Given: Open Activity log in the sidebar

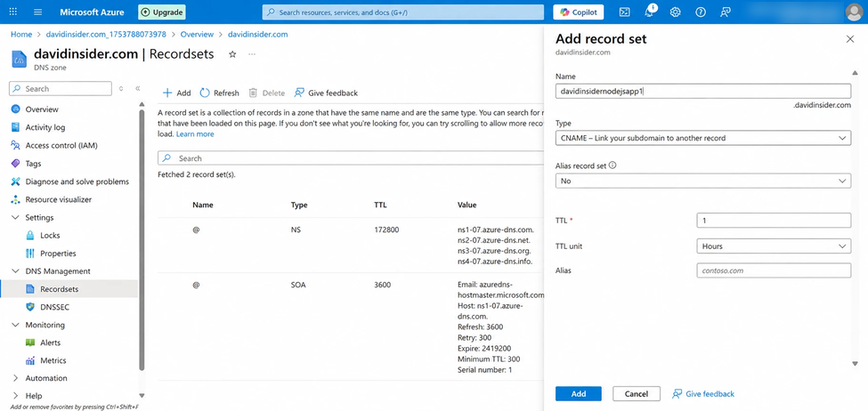Looking at the screenshot, I should (x=45, y=127).
